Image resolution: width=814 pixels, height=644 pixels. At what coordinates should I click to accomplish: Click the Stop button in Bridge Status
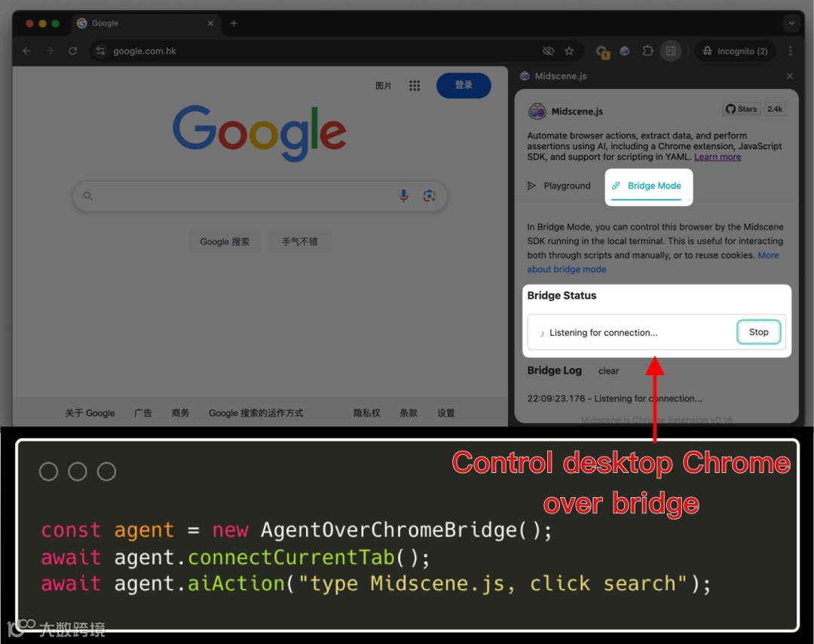(x=758, y=332)
